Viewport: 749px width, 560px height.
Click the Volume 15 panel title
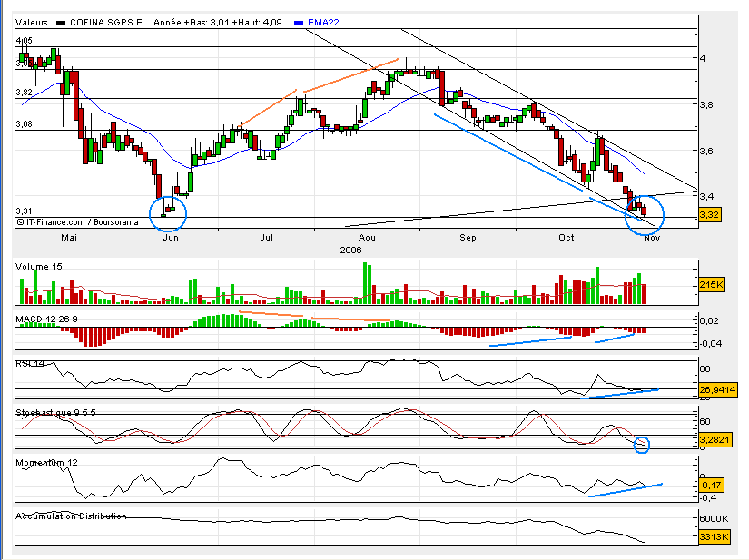pos(39,267)
